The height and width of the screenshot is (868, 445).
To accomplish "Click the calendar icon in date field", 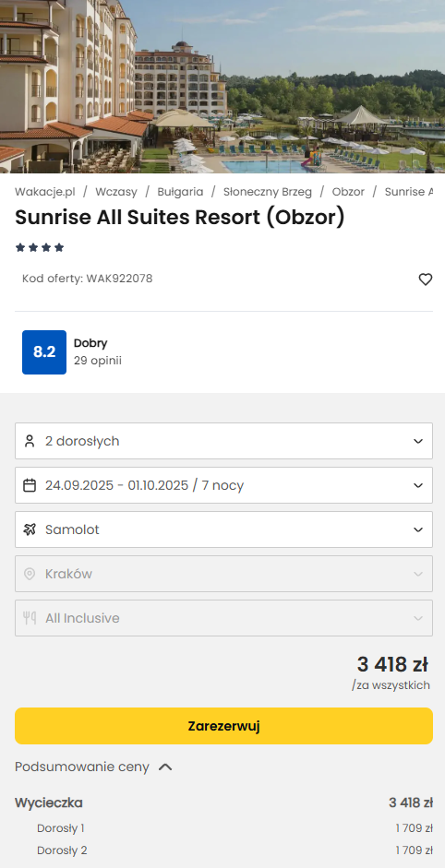I will click(x=30, y=485).
